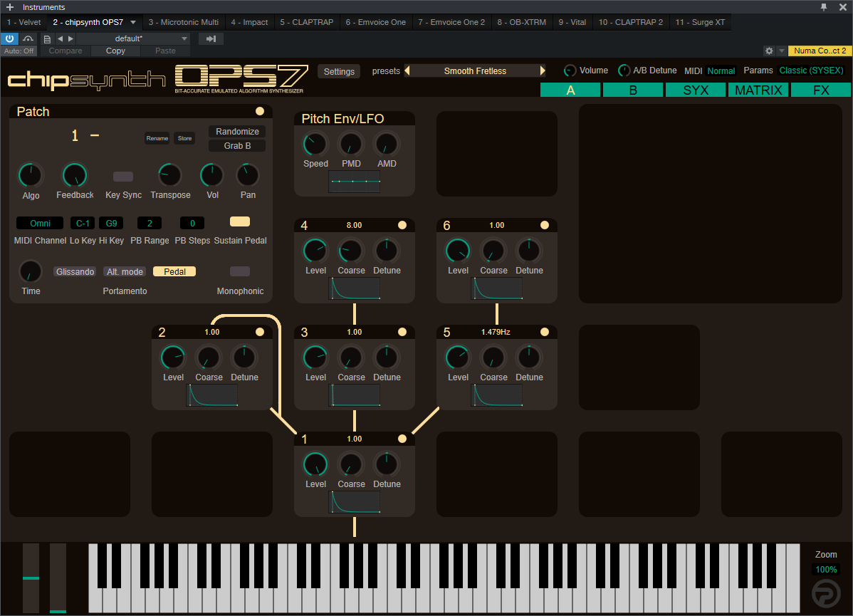Toggle the Monophonic switch
Screen dimensions: 853x616
coord(240,271)
